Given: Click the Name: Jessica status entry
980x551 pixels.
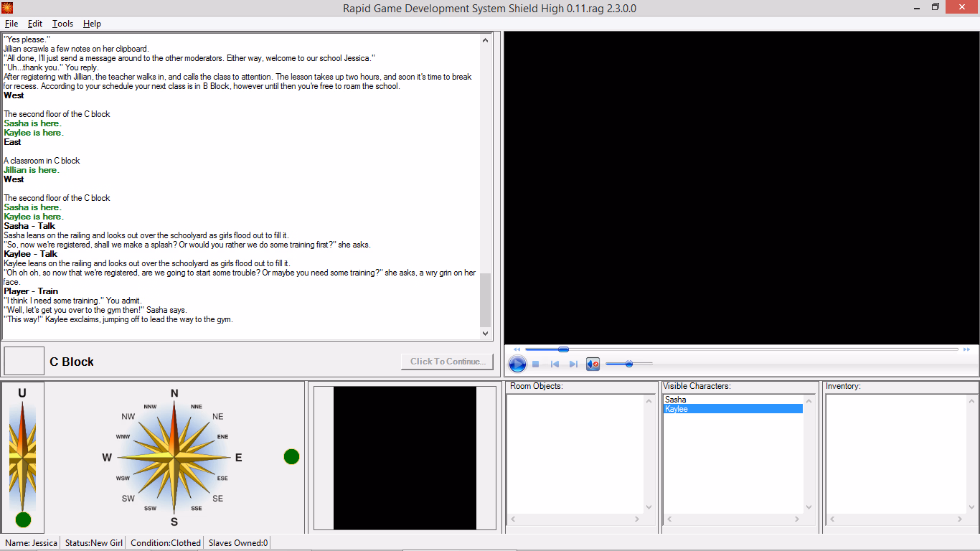Looking at the screenshot, I should pos(31,543).
